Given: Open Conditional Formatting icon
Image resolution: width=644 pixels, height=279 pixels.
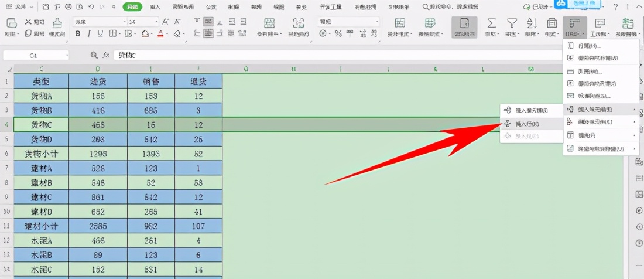Looking at the screenshot, I should (400, 23).
